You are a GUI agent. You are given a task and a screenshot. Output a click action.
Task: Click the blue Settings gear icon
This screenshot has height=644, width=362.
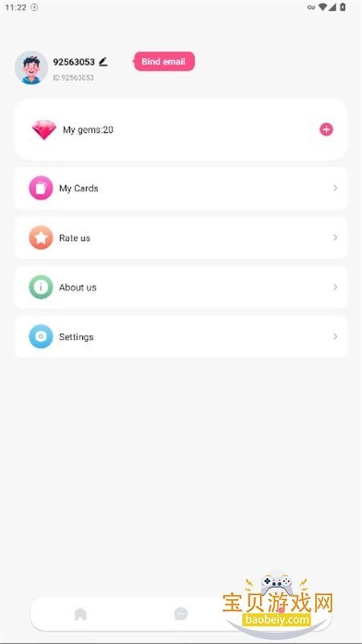pyautogui.click(x=41, y=336)
